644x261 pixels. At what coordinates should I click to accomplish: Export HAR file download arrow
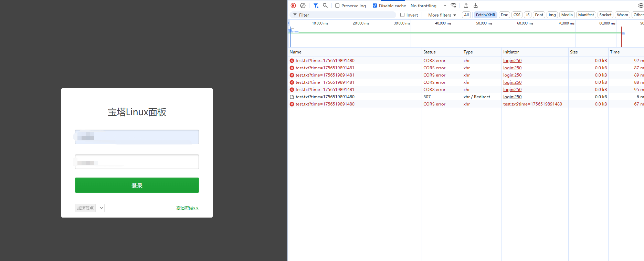(476, 6)
